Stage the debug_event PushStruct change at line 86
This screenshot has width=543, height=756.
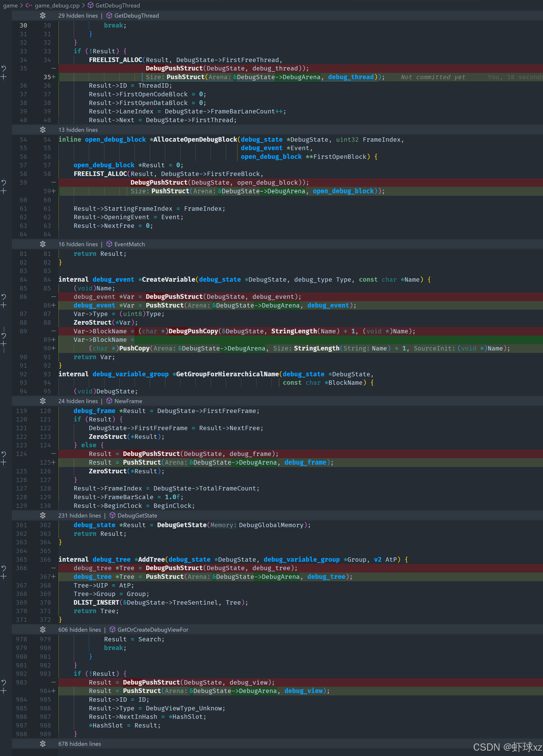coord(4,305)
